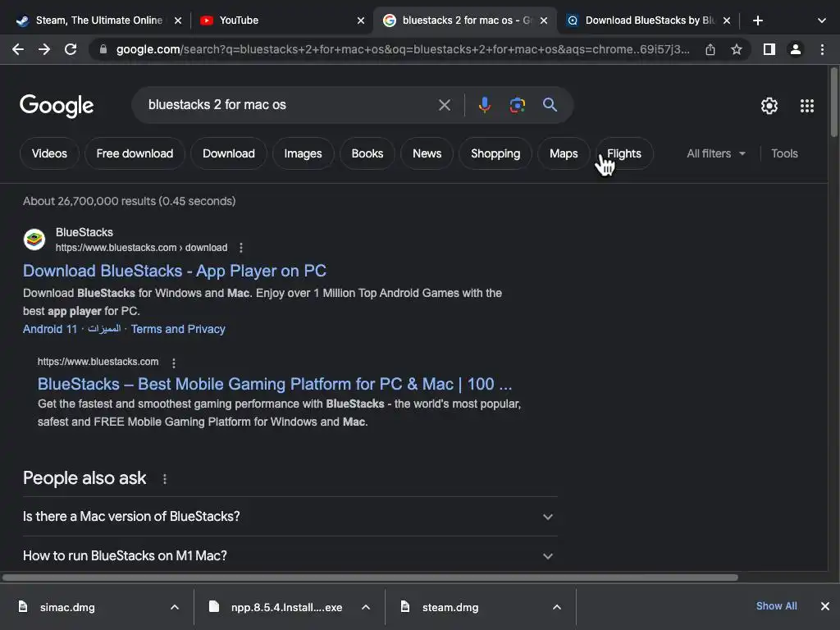Open the steam.dmg download options arrow
The width and height of the screenshot is (840, 630).
pyautogui.click(x=557, y=607)
